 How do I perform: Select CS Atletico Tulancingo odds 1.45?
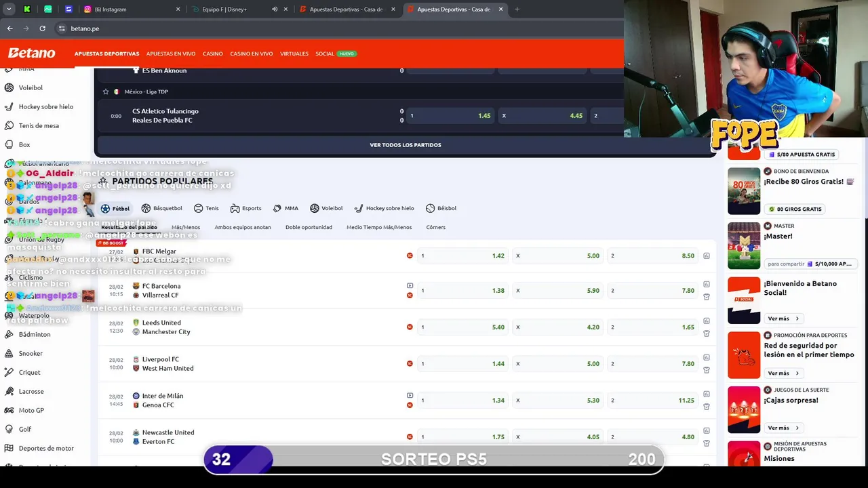click(450, 115)
